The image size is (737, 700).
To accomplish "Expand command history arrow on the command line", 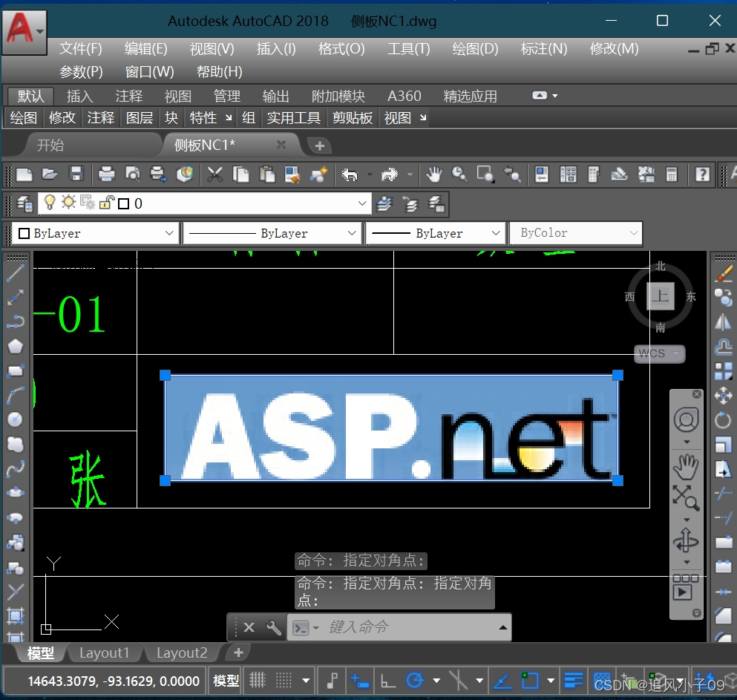I will [x=503, y=627].
